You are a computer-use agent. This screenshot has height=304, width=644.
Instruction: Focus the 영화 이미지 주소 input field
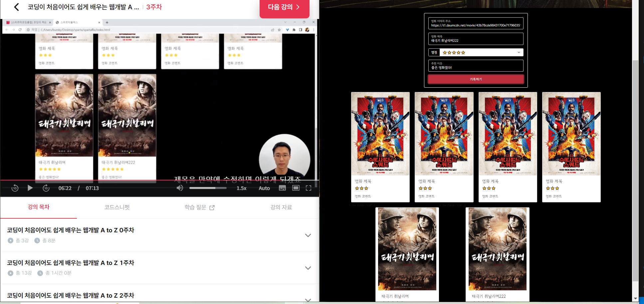click(x=476, y=23)
